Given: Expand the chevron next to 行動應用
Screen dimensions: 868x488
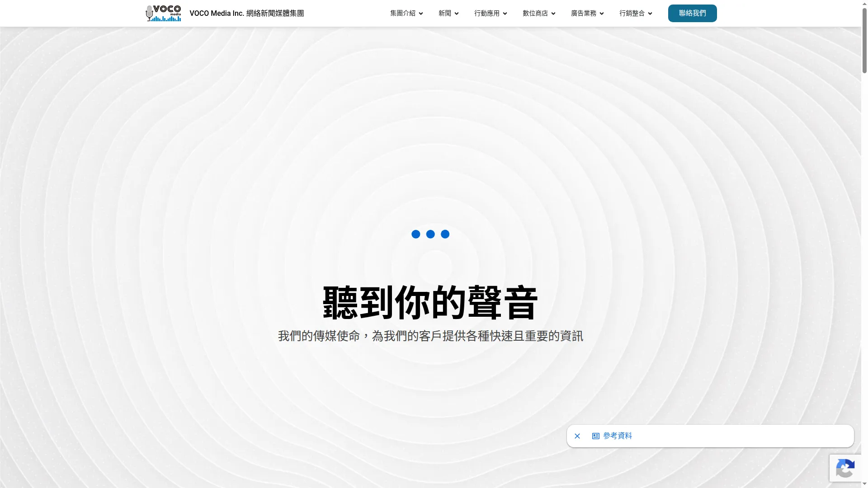Looking at the screenshot, I should coord(505,14).
